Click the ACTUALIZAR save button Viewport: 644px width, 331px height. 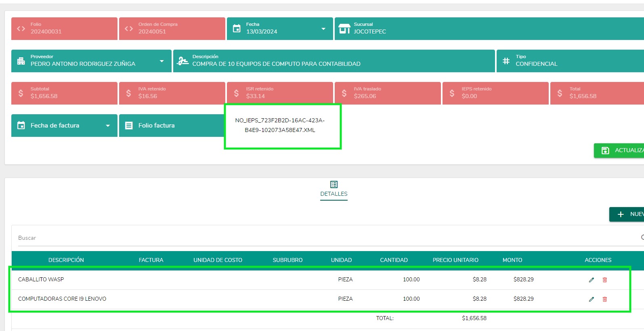(619, 150)
